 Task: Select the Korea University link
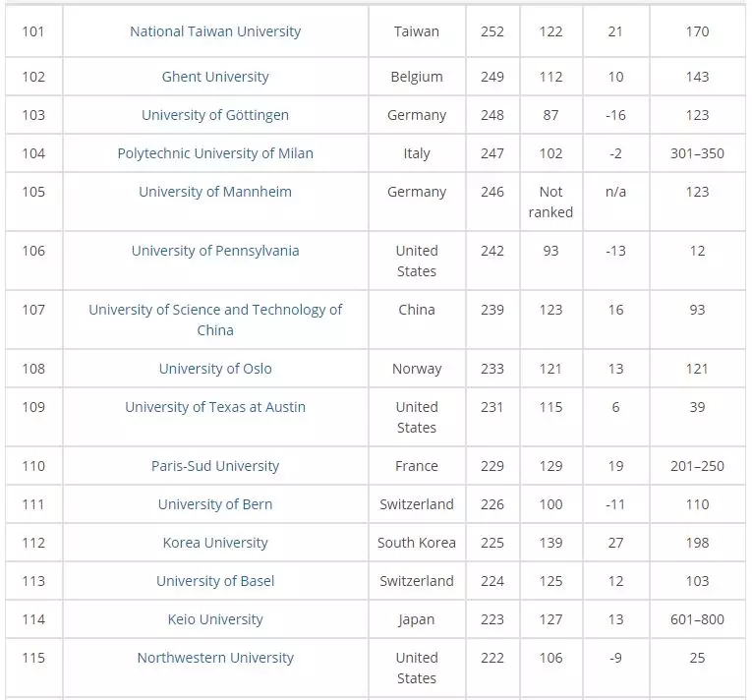(215, 543)
